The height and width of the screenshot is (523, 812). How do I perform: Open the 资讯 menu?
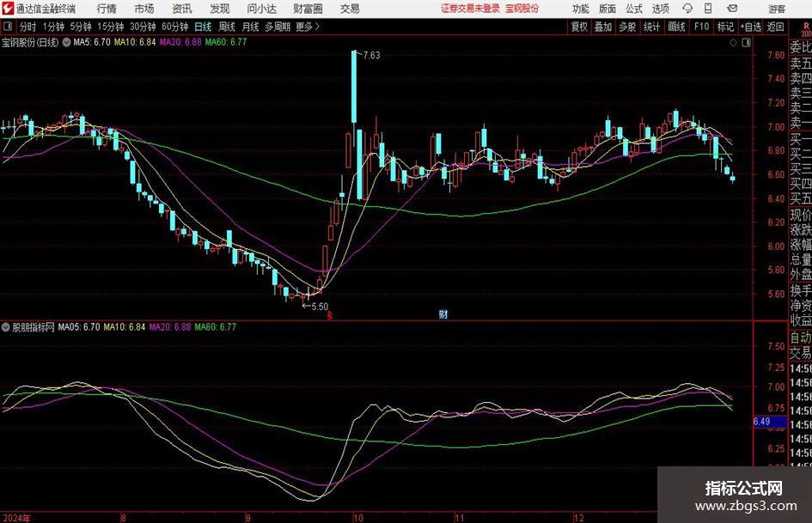click(x=182, y=9)
